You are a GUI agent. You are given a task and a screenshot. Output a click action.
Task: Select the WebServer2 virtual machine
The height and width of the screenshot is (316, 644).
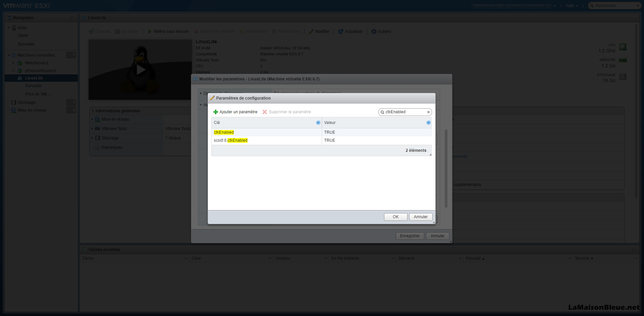[37, 63]
